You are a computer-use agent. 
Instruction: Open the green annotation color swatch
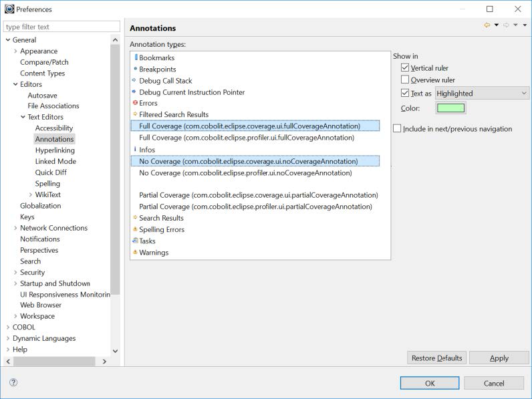click(450, 108)
